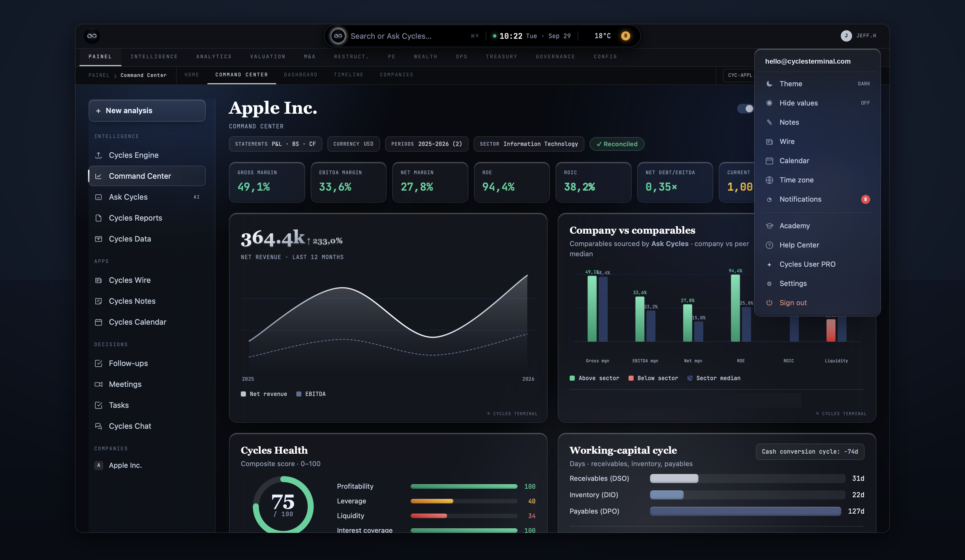Click the hello@cyclesterminal.com email text
965x560 pixels.
808,61
